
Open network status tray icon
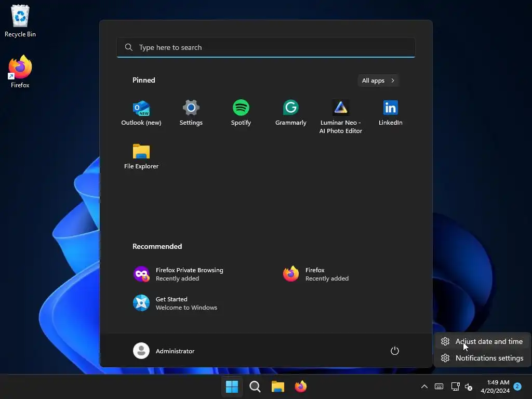[455, 387]
